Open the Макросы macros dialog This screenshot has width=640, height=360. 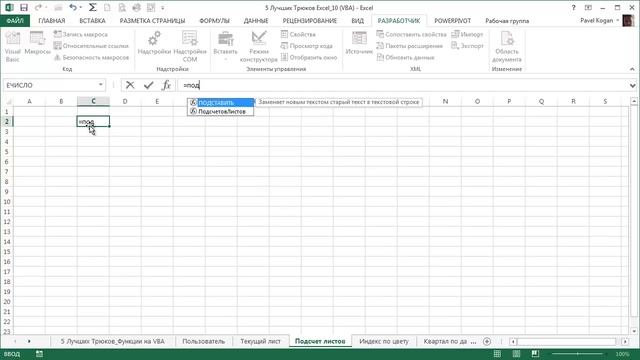click(x=37, y=43)
